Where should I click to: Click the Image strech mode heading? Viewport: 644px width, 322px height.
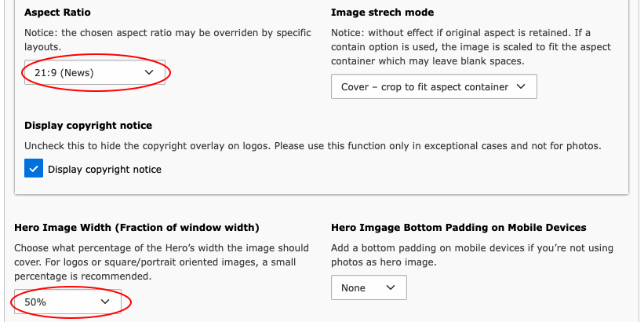tap(382, 13)
